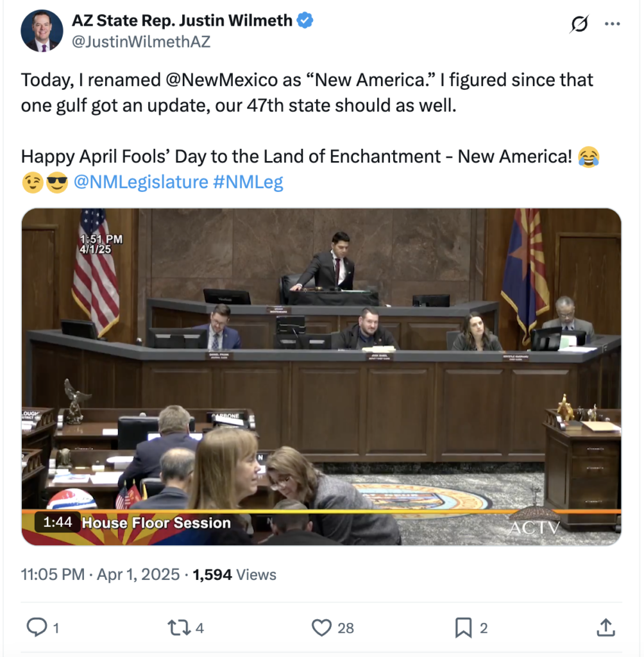Open the three-dot more options menu

(x=612, y=24)
